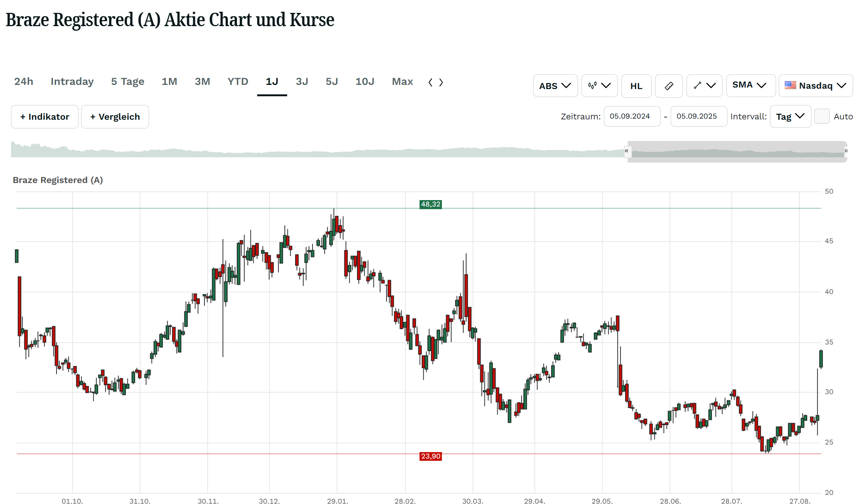Choose the 1M time range
The width and height of the screenshot is (858, 504).
[169, 81]
